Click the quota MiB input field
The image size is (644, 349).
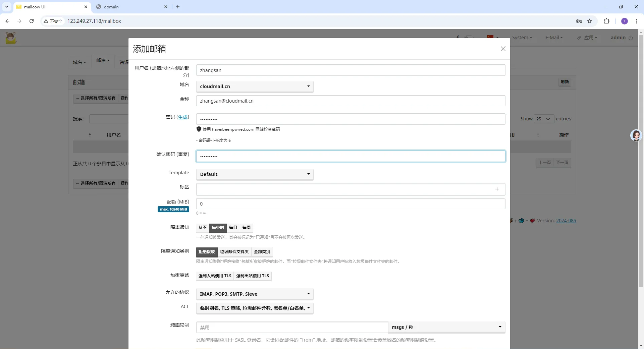coord(351,204)
